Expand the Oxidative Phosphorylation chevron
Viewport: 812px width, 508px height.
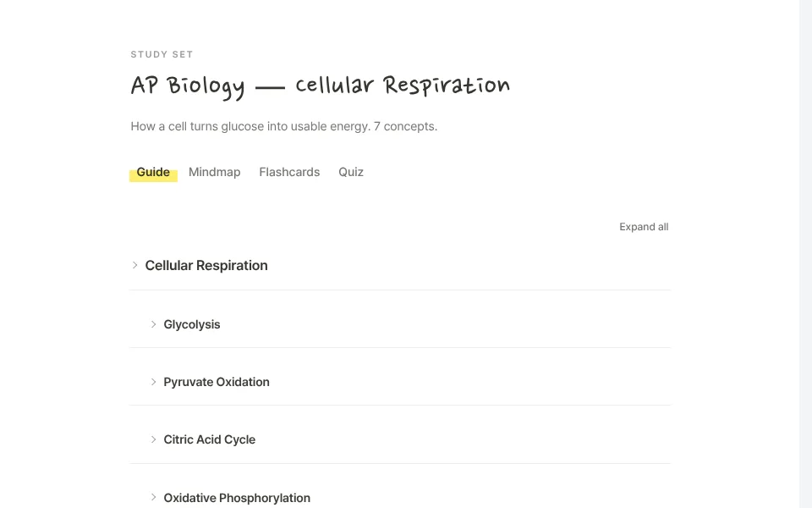tap(153, 498)
